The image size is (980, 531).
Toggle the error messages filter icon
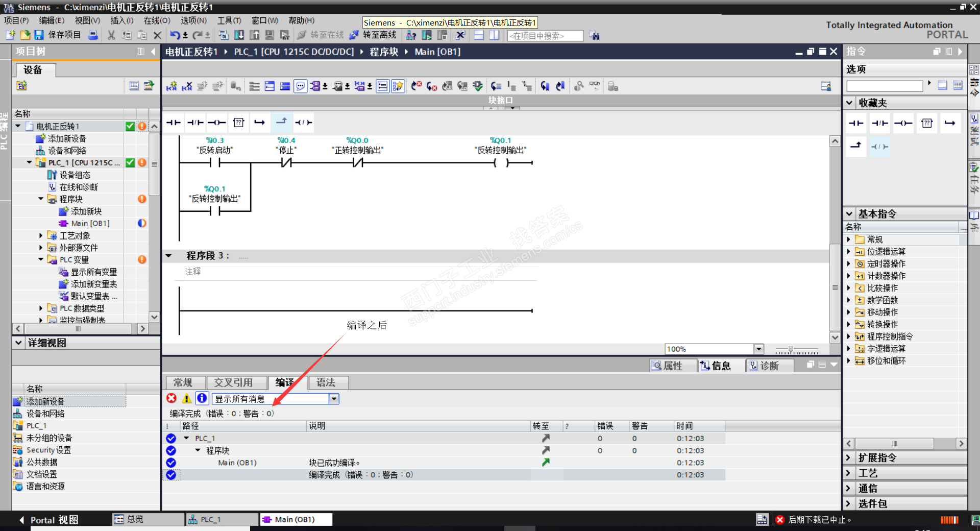point(171,398)
